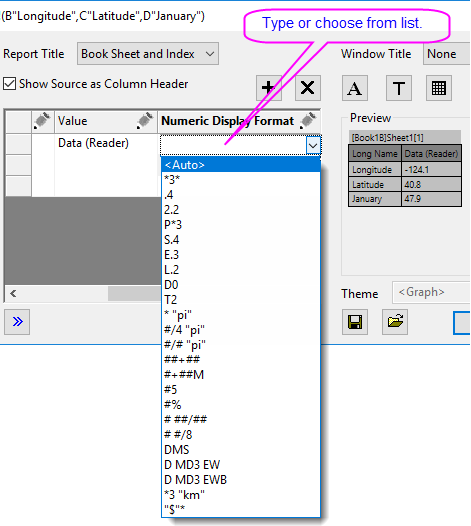Choose #5 format option
Screen dimensions: 471x526
[x=241, y=389]
